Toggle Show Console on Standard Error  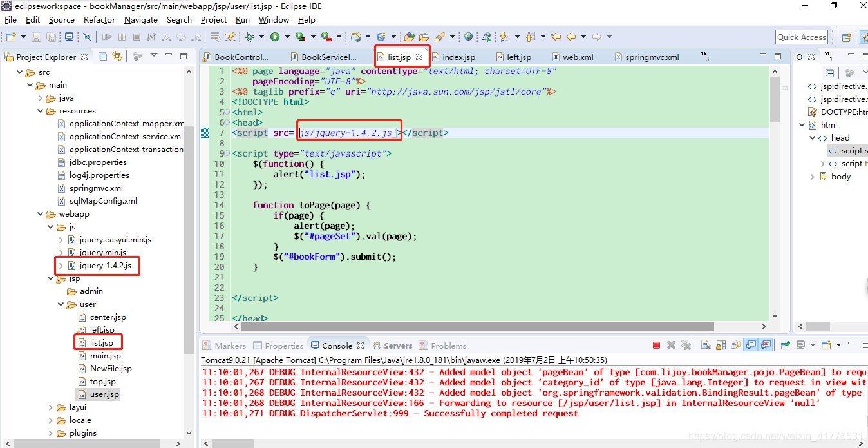click(x=766, y=346)
